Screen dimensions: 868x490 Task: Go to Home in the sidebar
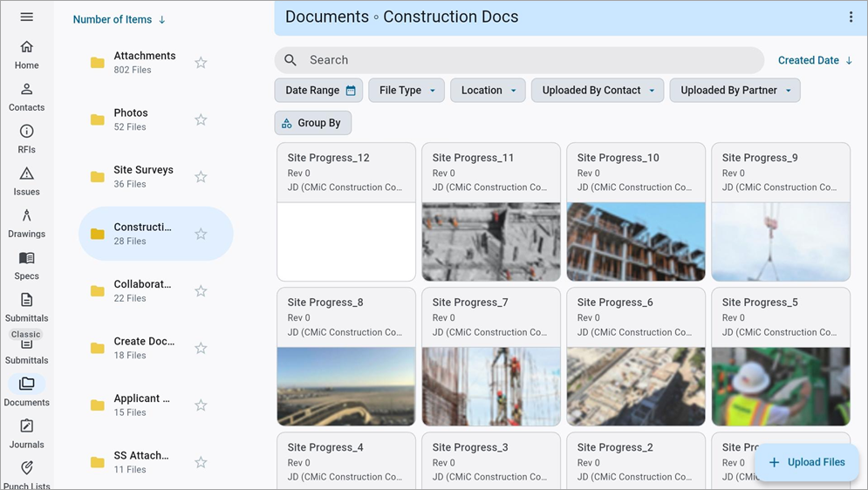point(26,55)
